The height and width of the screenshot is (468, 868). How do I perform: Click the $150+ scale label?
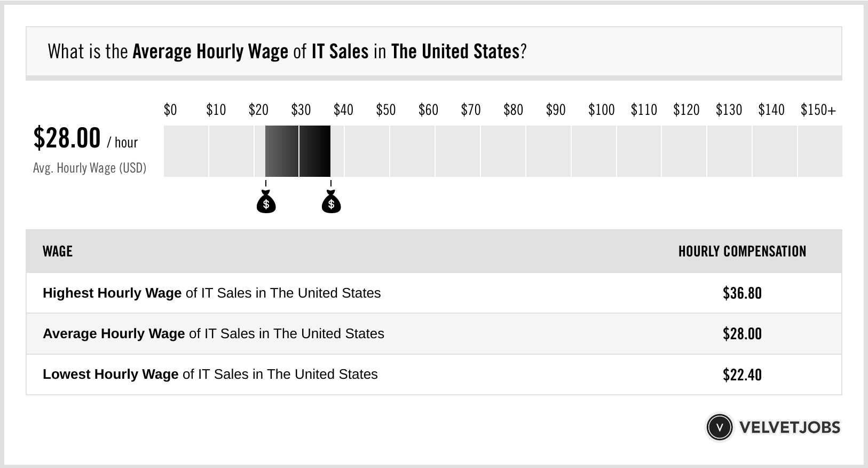click(x=818, y=110)
